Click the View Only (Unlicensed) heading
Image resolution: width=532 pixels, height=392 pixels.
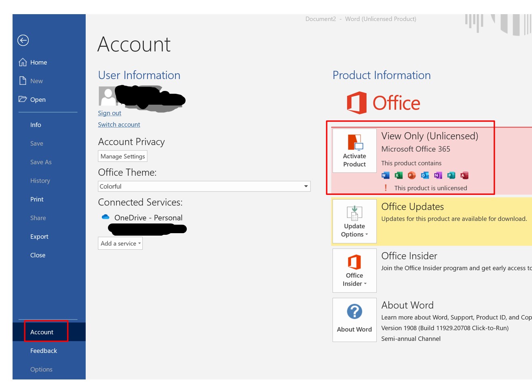430,136
